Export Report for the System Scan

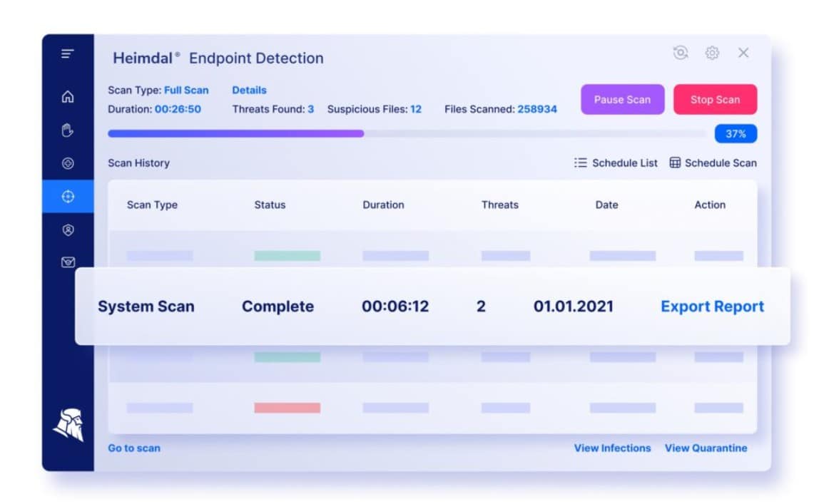pos(711,306)
